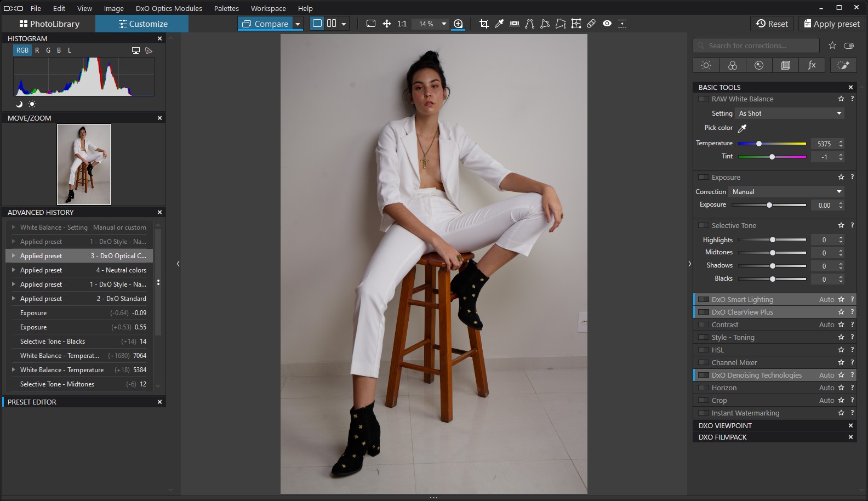Toggle show only active corrections switch
Image resolution: width=868 pixels, height=501 pixels.
point(849,45)
